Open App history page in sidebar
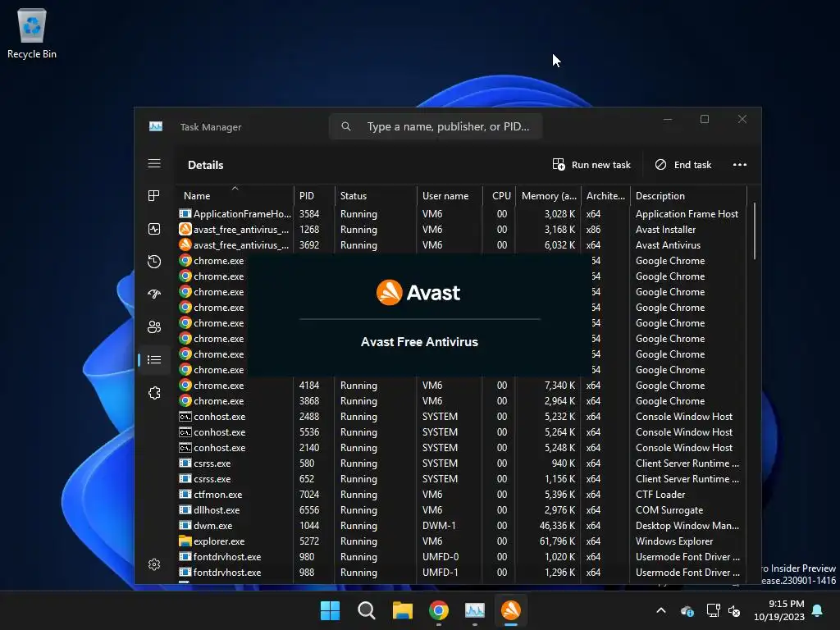Image resolution: width=840 pixels, height=630 pixels. pos(154,262)
